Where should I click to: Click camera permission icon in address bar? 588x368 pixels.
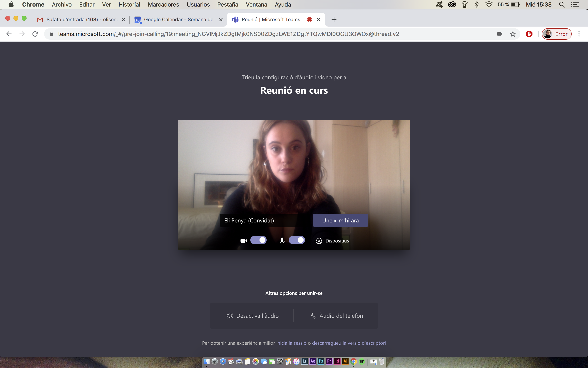500,34
